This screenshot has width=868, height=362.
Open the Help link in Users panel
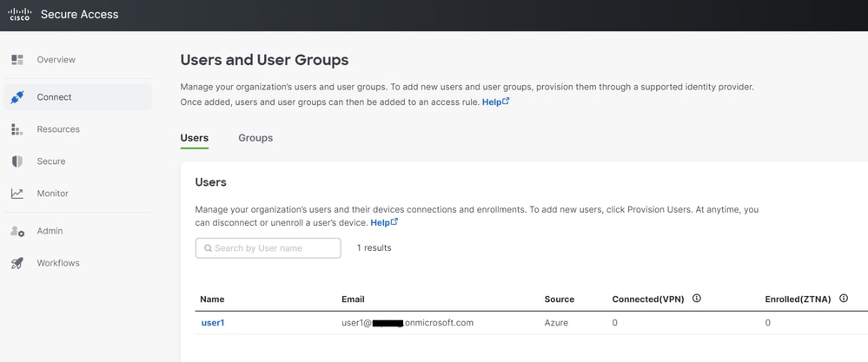coord(384,223)
